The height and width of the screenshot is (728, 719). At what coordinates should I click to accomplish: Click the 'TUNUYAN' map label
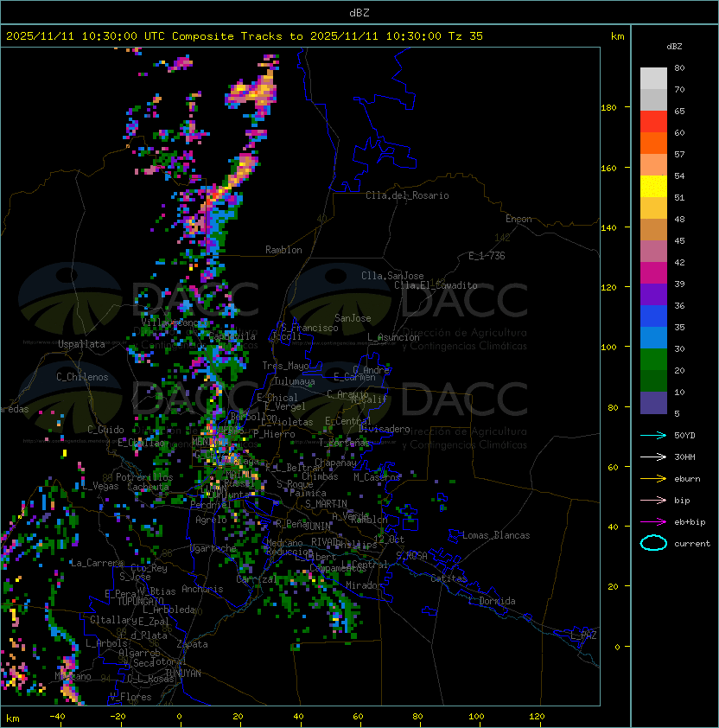coord(183,674)
